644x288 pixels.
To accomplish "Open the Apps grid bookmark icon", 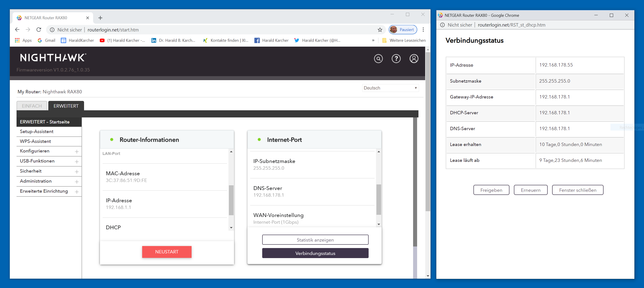I will (x=17, y=40).
